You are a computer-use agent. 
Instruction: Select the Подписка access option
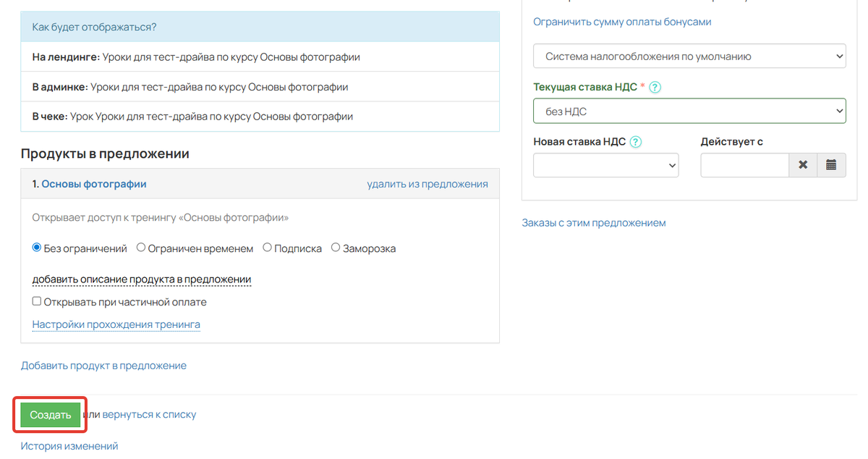click(267, 247)
